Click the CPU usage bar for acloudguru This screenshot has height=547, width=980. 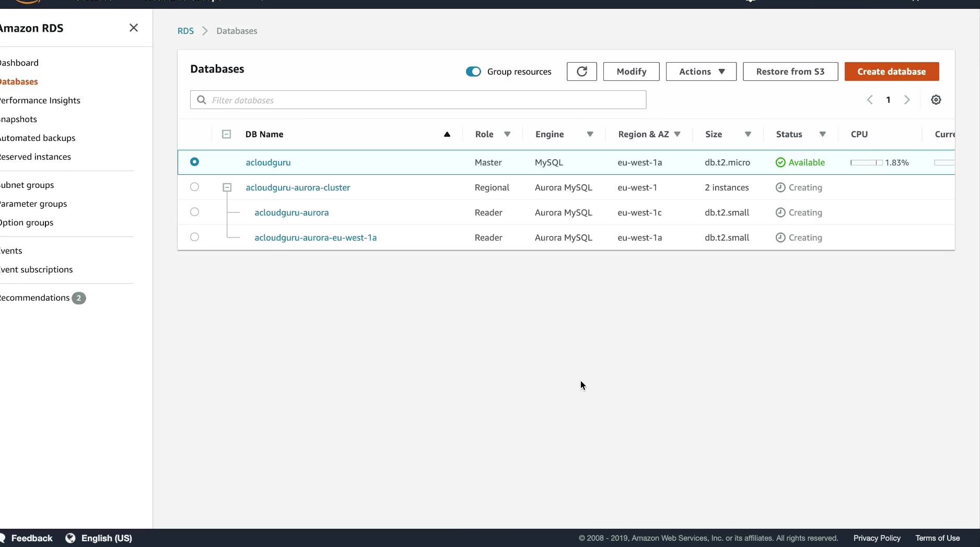coord(866,162)
